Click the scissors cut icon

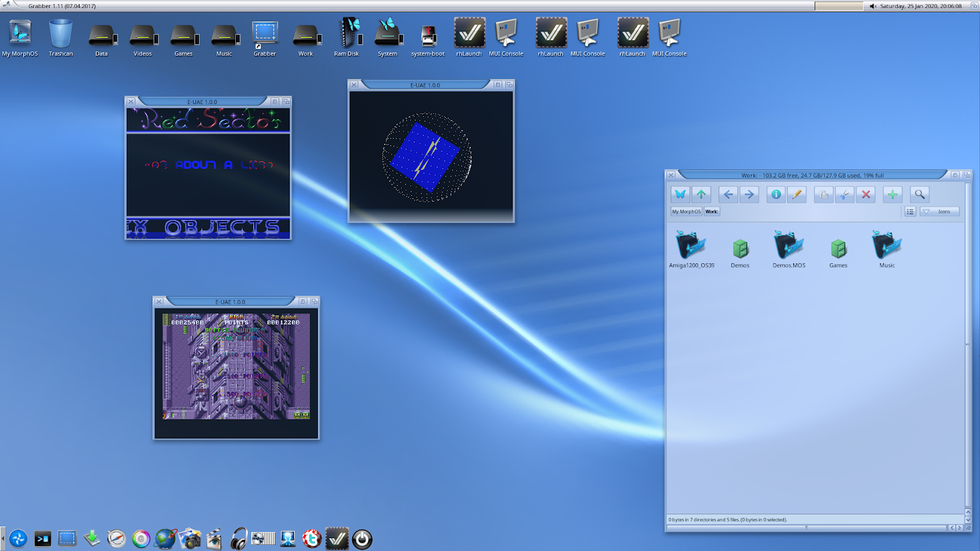click(x=845, y=195)
